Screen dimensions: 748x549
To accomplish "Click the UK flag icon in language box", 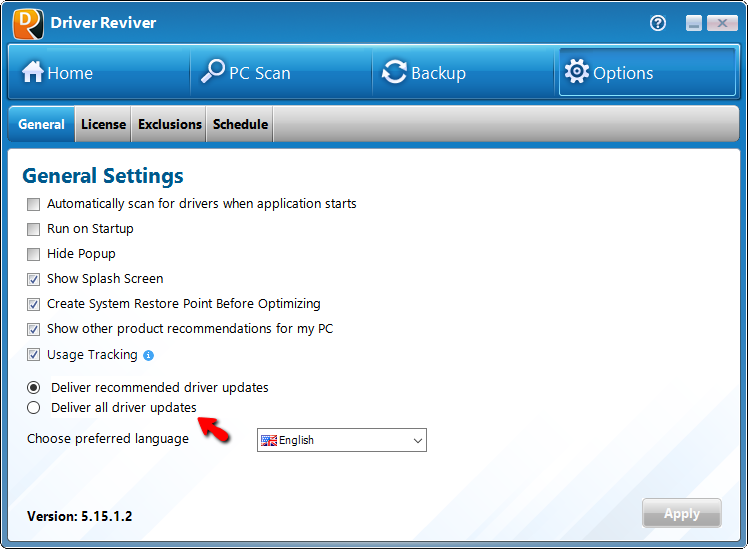I will [268, 440].
